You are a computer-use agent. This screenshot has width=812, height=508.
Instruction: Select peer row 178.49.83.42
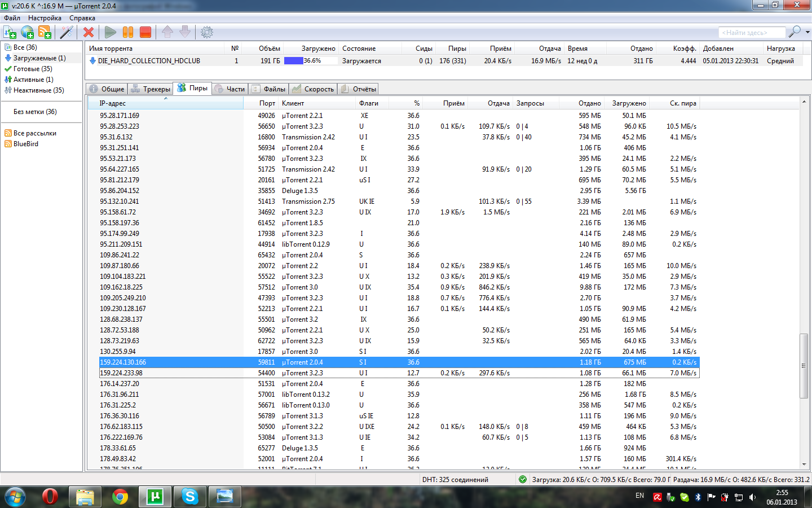coord(399,459)
